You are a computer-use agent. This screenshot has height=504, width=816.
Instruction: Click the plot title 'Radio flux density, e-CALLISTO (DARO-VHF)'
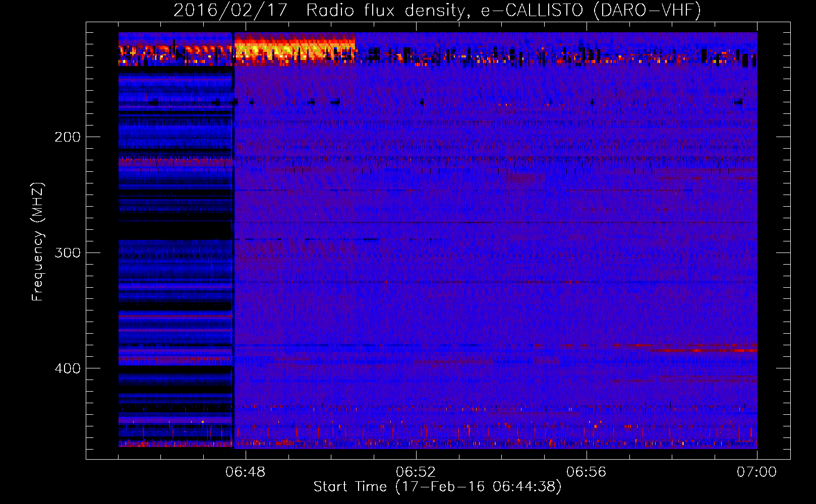click(503, 11)
